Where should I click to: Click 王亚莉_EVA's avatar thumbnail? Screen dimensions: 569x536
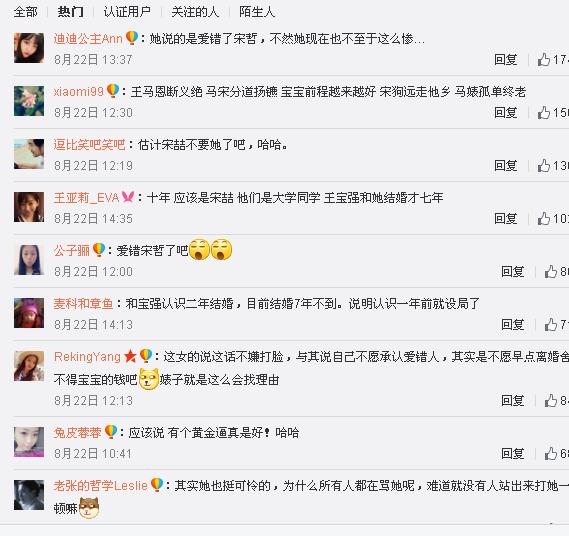(29, 207)
